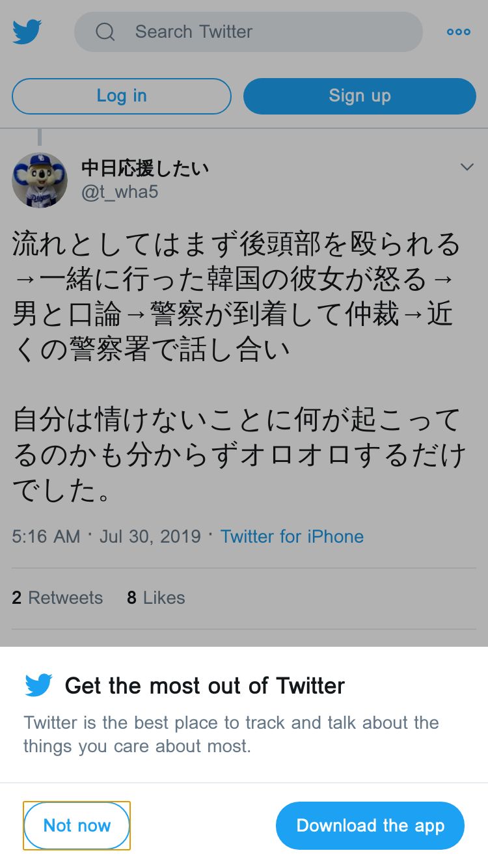Click the Twitter bird in the banner
488x868 pixels.
(38, 685)
